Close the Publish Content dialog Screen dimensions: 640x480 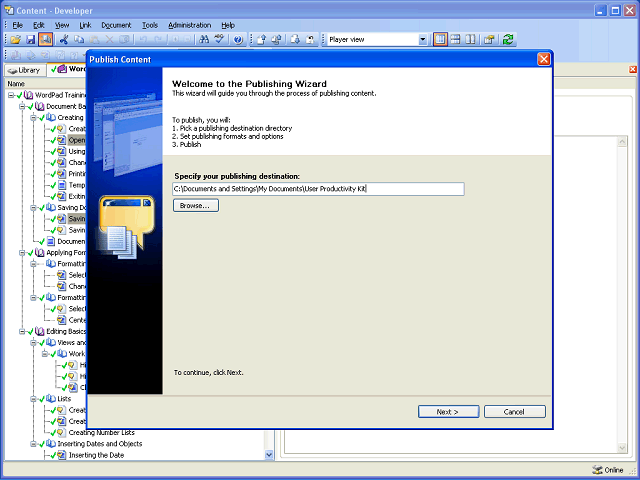[x=543, y=59]
